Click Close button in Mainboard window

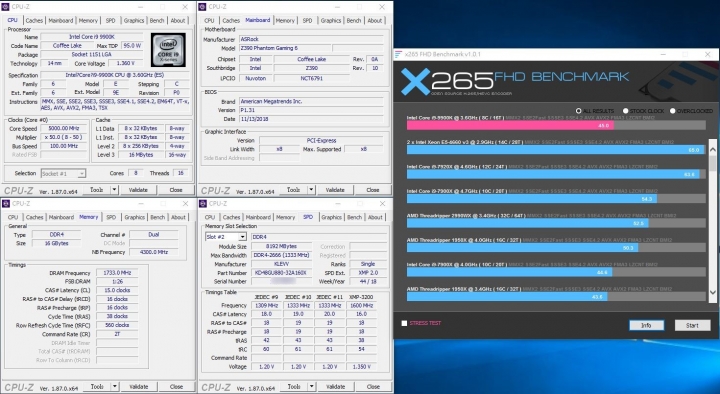point(373,190)
